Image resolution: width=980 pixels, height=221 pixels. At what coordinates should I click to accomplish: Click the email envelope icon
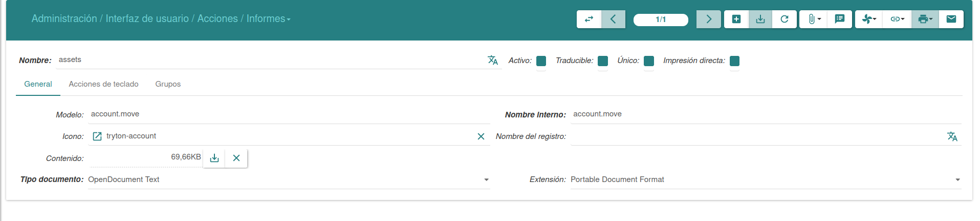pyautogui.click(x=951, y=19)
